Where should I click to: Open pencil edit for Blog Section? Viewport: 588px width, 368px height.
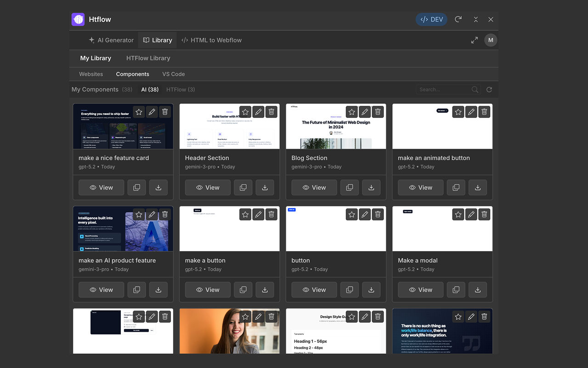coord(365,112)
